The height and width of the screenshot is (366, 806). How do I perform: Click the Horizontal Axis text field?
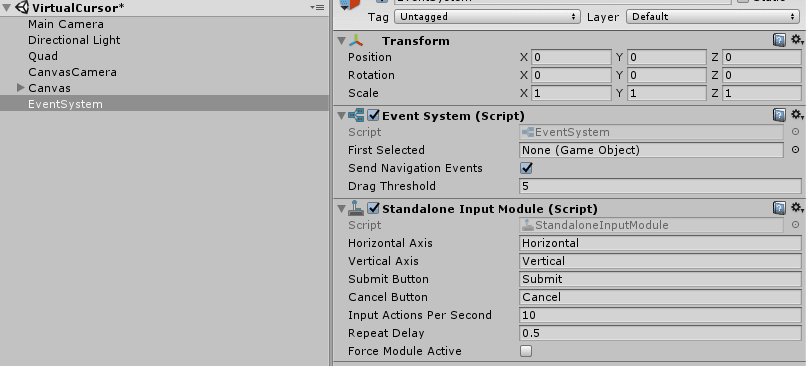click(x=660, y=243)
